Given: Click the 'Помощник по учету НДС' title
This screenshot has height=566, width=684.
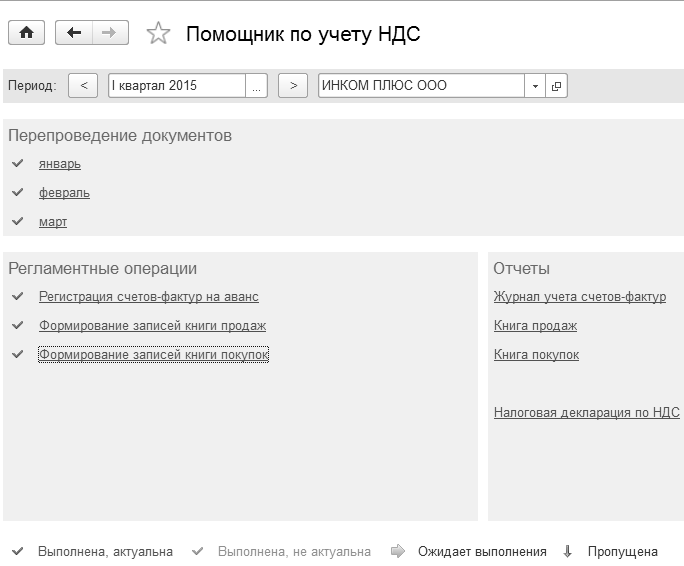Looking at the screenshot, I should click(303, 34).
